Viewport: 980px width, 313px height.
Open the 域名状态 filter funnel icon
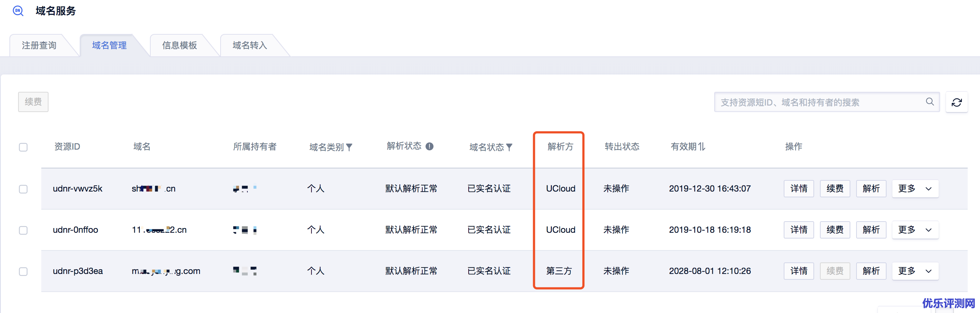510,147
